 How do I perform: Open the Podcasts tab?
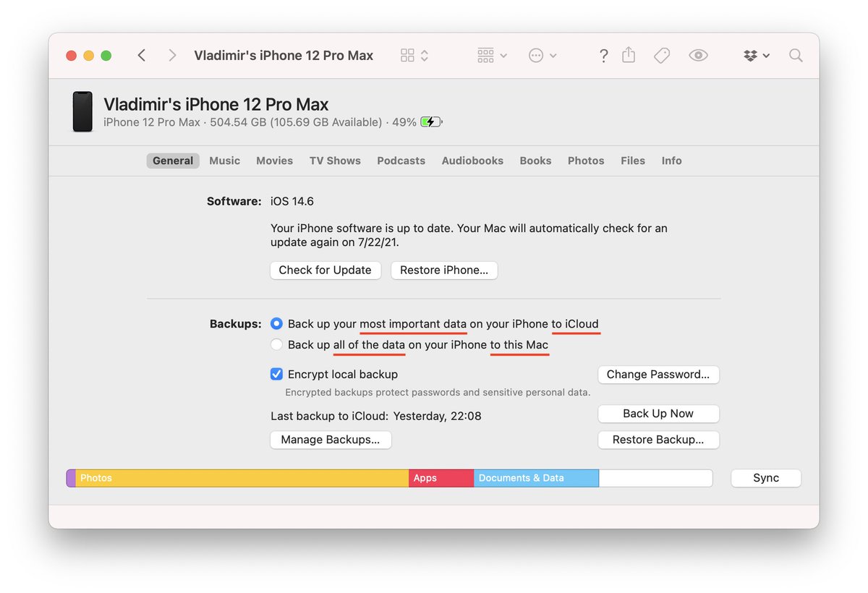(401, 161)
